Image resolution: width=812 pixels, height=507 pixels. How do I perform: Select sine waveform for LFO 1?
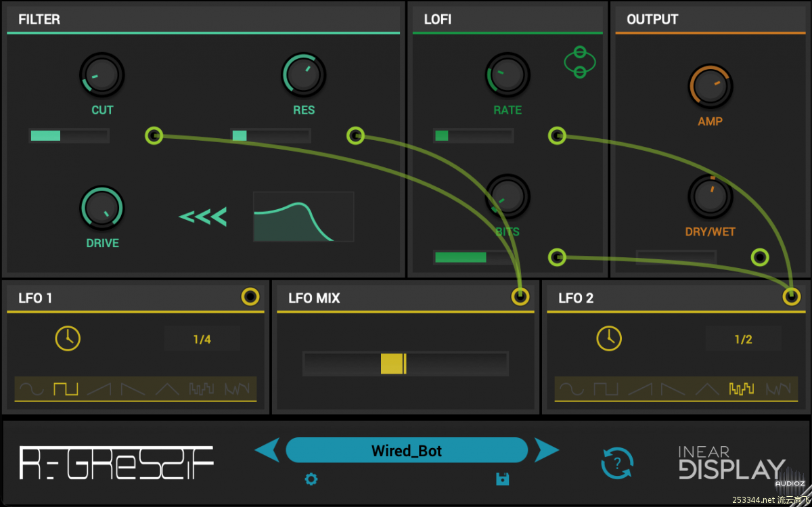point(32,389)
